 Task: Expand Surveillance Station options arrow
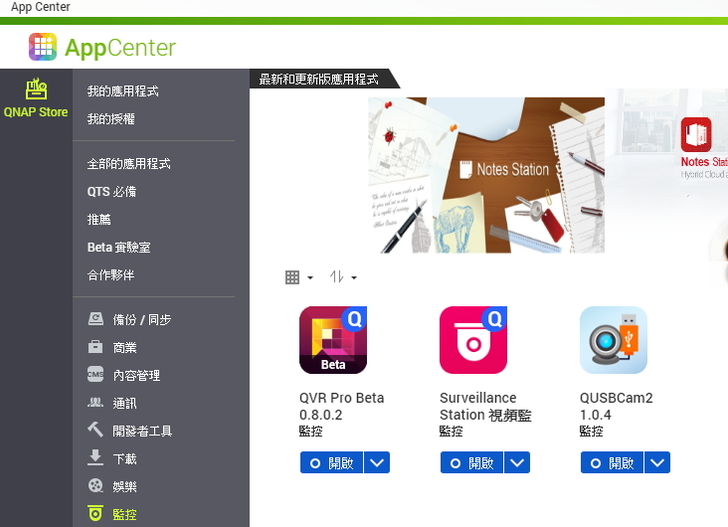coord(517,463)
